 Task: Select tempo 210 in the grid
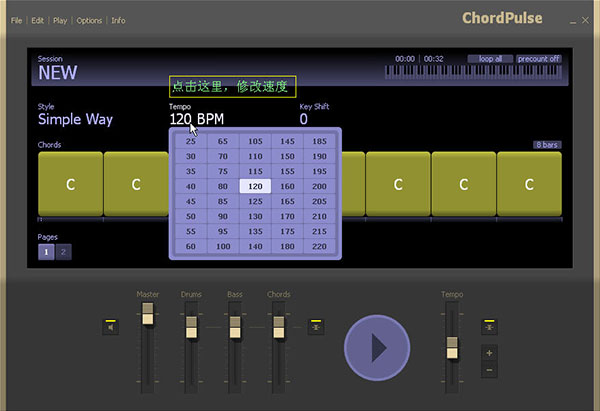(x=320, y=216)
